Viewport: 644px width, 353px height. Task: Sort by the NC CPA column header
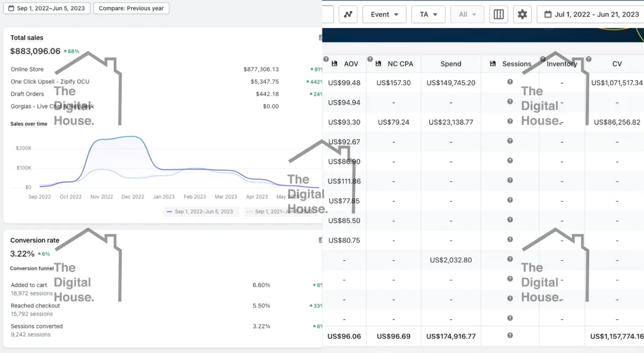point(400,64)
